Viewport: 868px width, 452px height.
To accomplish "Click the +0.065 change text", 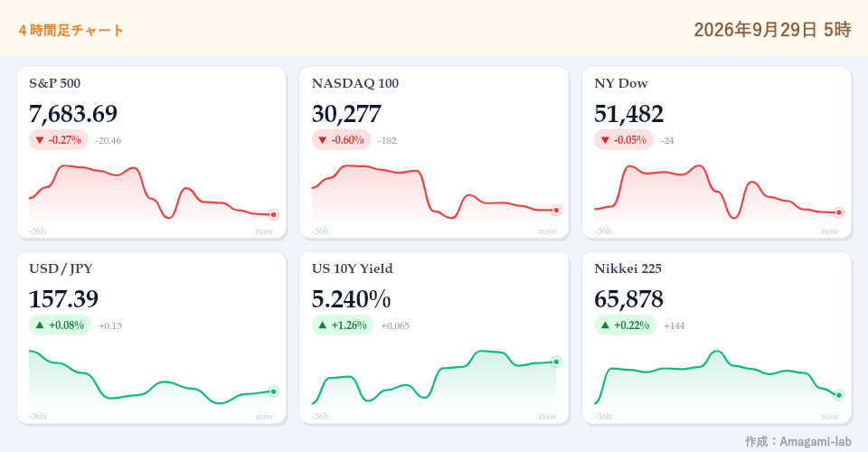I will [x=395, y=325].
